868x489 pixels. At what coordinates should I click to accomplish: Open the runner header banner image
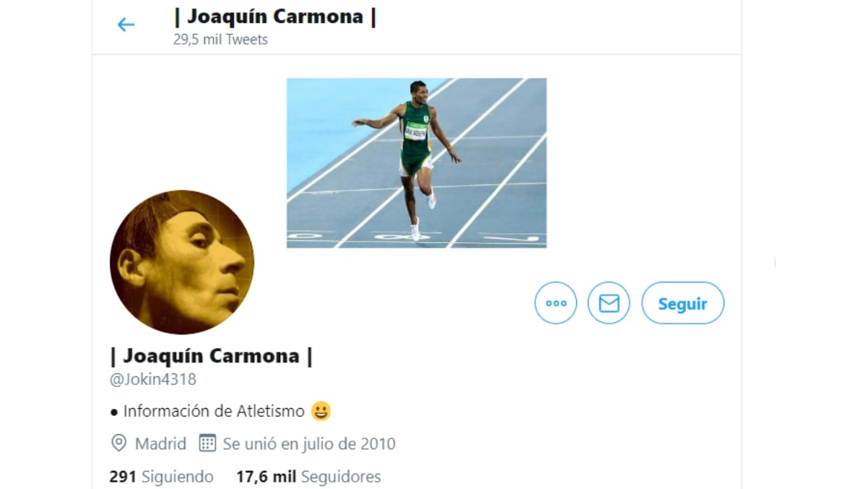click(x=417, y=163)
